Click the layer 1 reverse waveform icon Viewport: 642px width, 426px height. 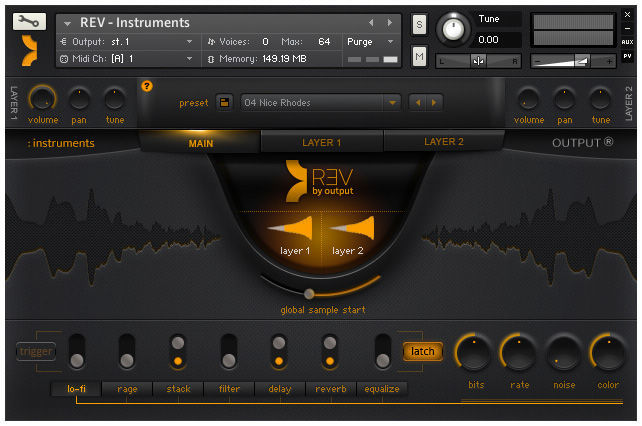point(292,229)
